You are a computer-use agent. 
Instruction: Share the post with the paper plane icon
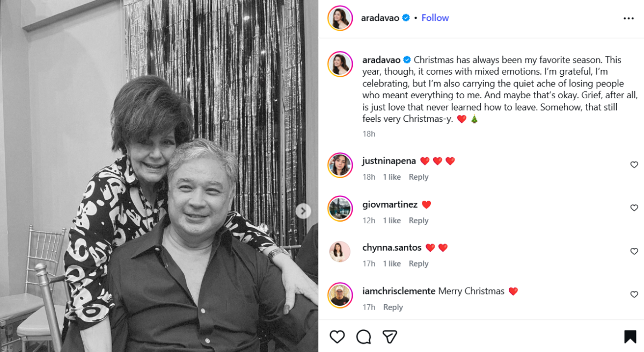390,335
